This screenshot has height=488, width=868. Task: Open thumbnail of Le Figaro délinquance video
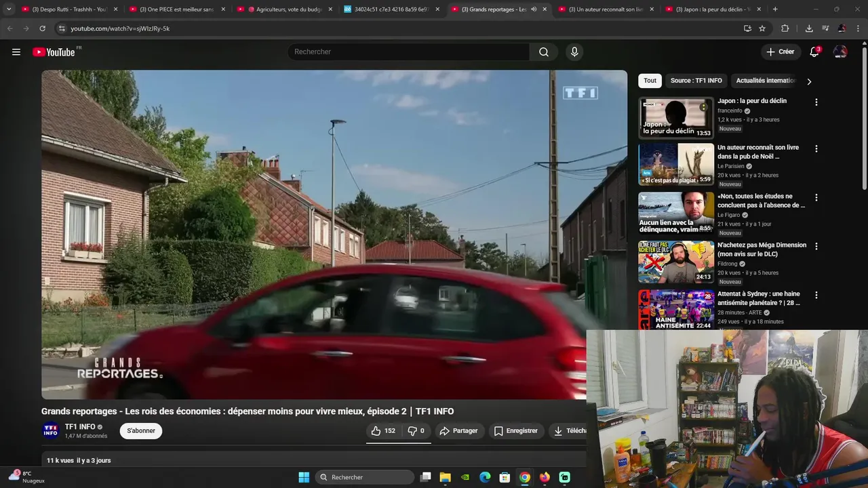click(676, 213)
